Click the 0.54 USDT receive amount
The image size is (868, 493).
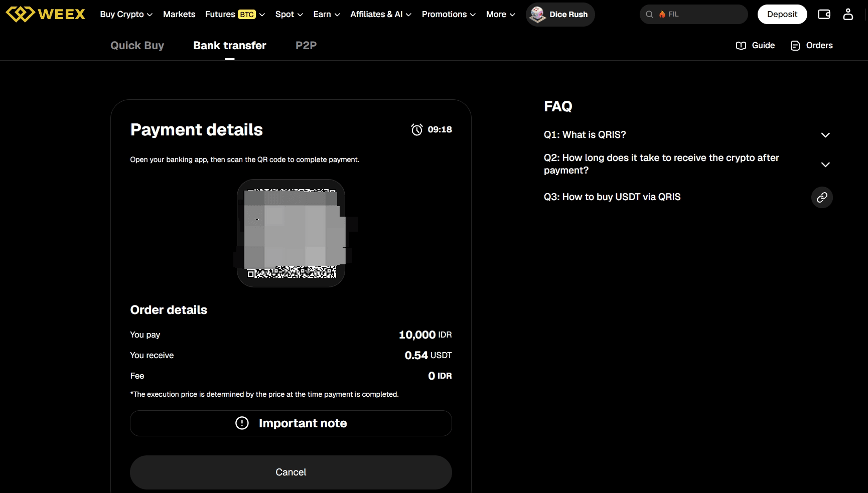(428, 355)
